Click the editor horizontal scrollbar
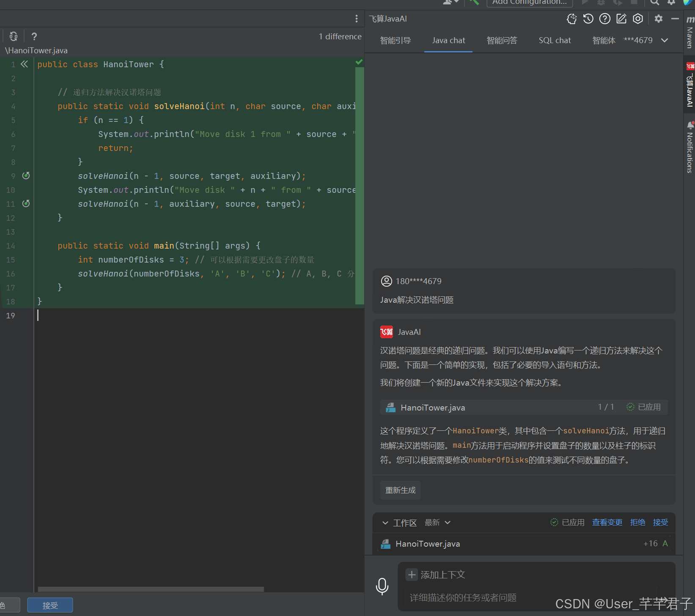The height and width of the screenshot is (616, 695). point(151,589)
